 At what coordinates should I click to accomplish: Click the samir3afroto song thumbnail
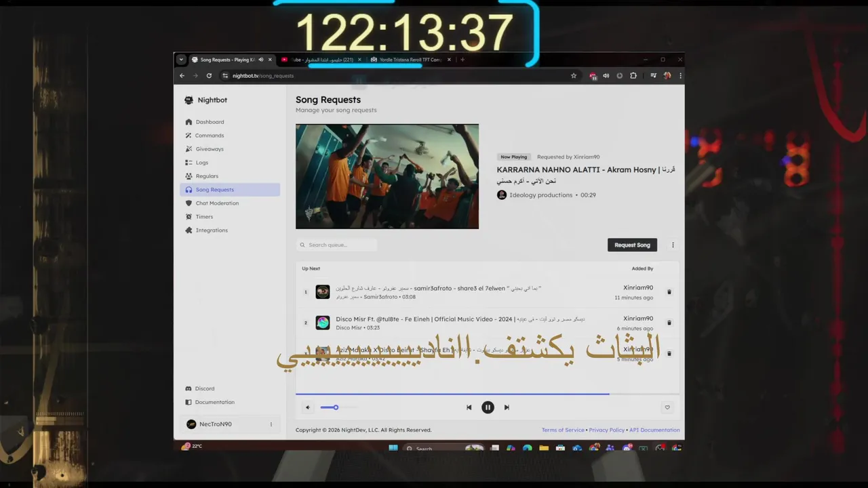click(x=323, y=292)
